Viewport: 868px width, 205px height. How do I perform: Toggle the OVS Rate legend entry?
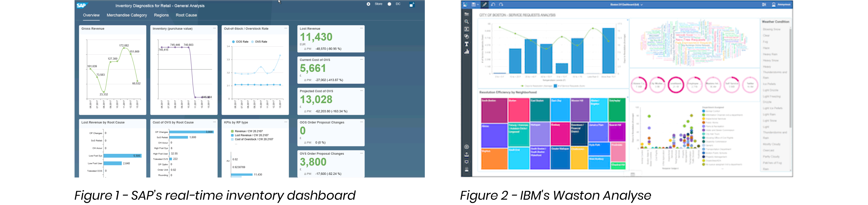[259, 42]
